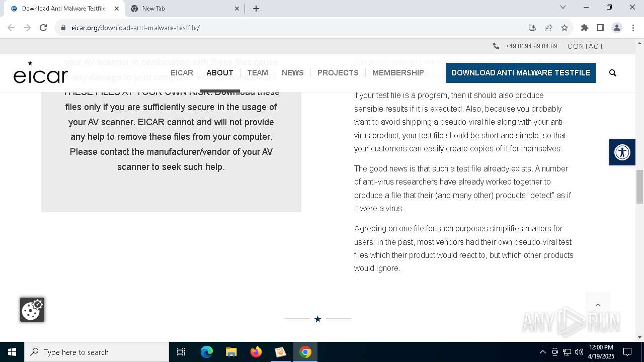The height and width of the screenshot is (362, 644).
Task: Click DOWNLOAD ANTI MALWARE TESTFILE button
Action: point(521,73)
